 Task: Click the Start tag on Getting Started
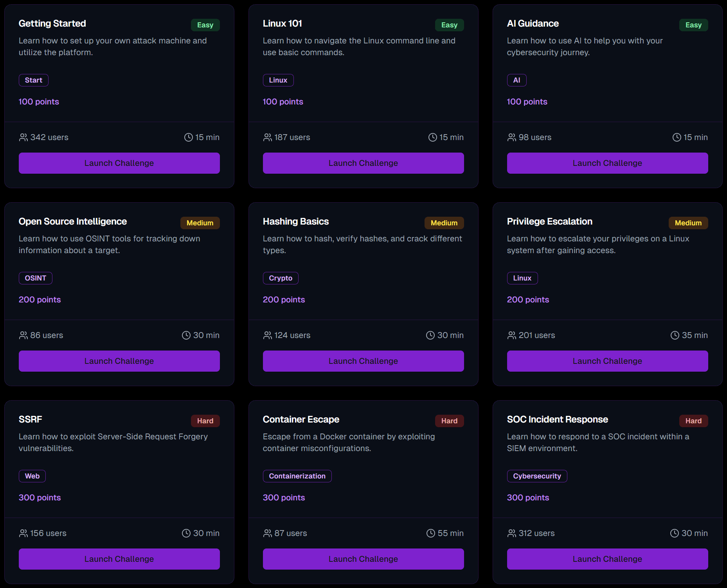33,80
